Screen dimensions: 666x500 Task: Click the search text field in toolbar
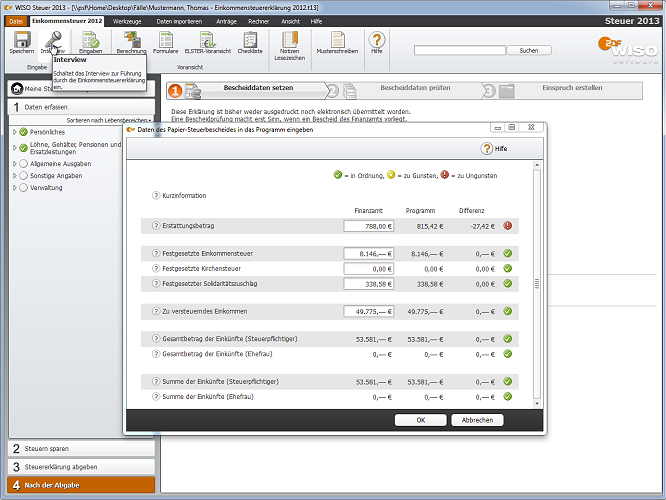[x=460, y=51]
